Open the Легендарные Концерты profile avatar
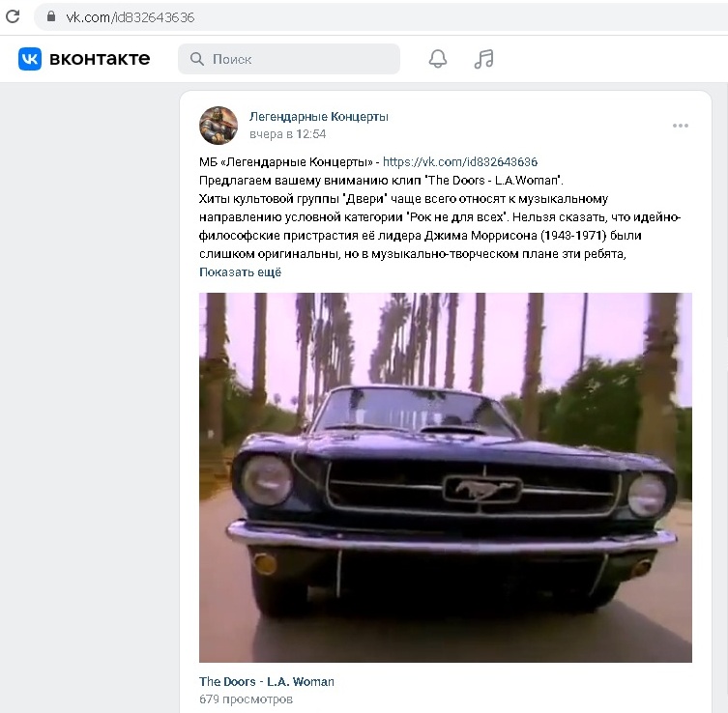The height and width of the screenshot is (713, 728). coord(218,126)
